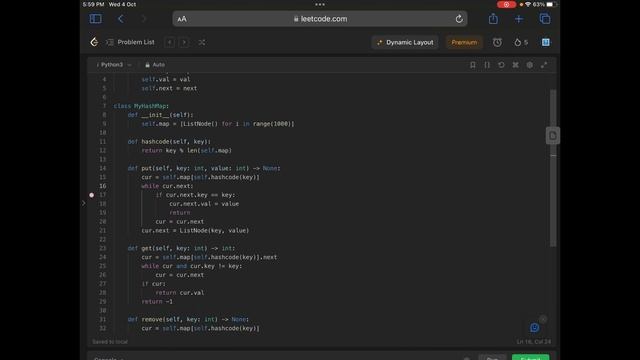The height and width of the screenshot is (360, 640).
Task: Open editor keyboard shortcuts icon
Action: (516, 65)
